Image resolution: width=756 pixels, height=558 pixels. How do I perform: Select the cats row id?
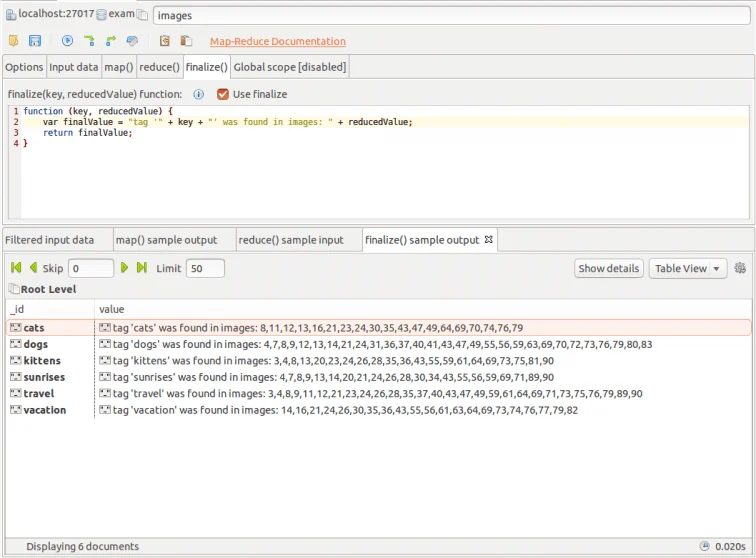(x=34, y=328)
